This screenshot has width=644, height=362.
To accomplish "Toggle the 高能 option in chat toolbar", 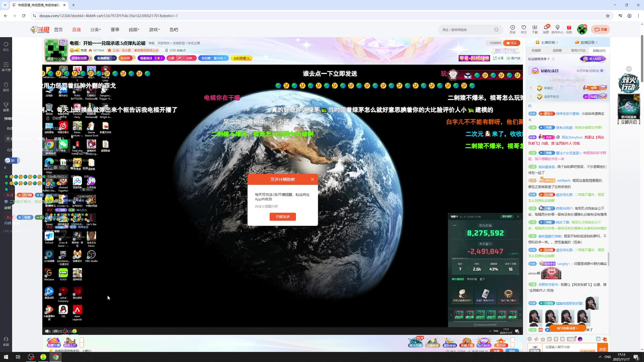I will pyautogui.click(x=571, y=339).
